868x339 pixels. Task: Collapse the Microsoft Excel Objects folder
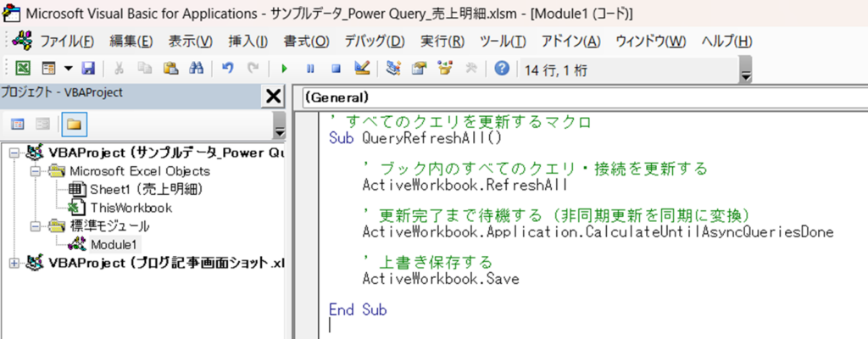click(x=36, y=171)
